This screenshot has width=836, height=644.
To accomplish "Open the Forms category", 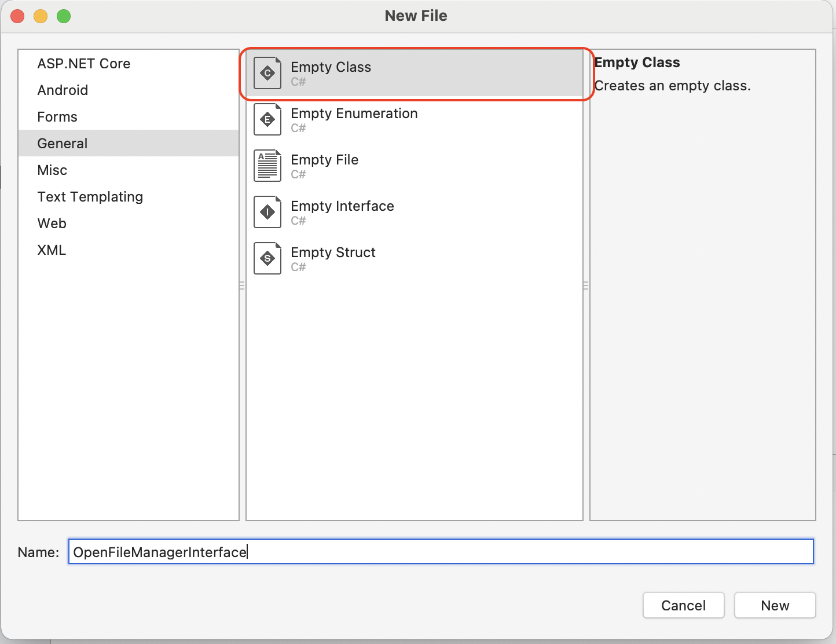I will pyautogui.click(x=57, y=117).
